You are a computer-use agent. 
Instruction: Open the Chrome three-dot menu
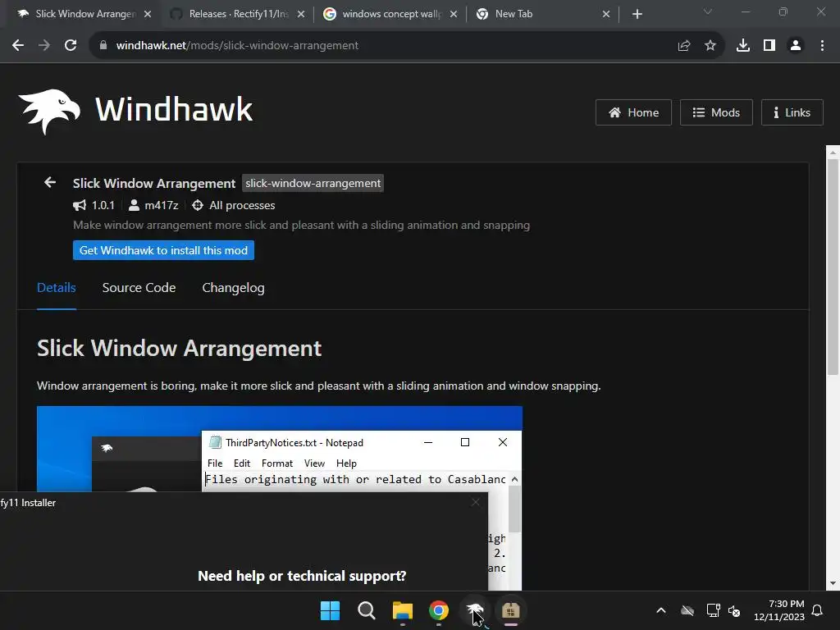coord(822,46)
